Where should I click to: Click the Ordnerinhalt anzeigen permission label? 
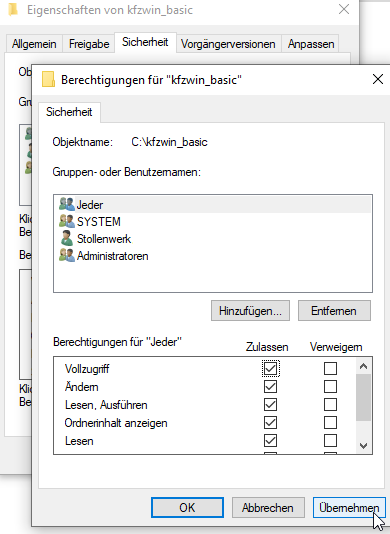[x=116, y=423]
